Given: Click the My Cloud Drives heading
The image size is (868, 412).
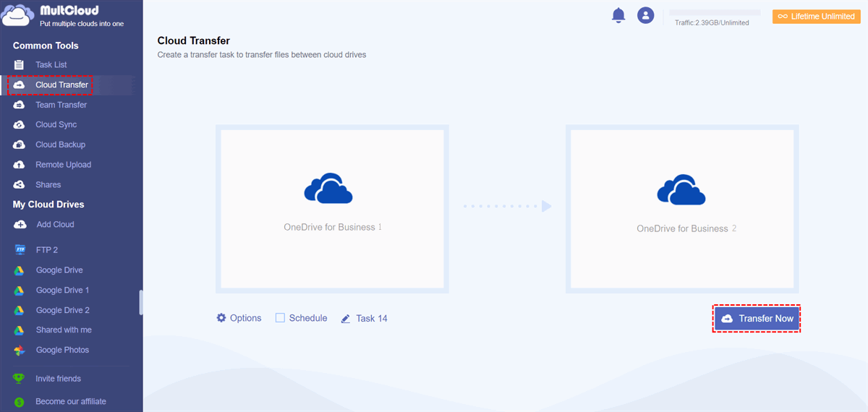Looking at the screenshot, I should point(48,205).
